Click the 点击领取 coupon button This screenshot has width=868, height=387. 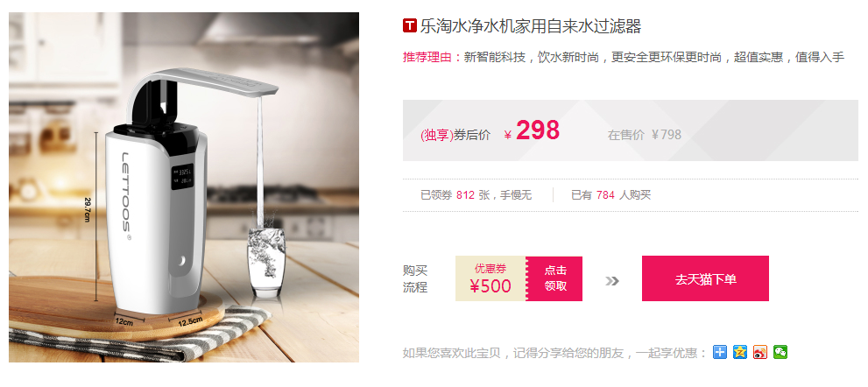tap(554, 278)
